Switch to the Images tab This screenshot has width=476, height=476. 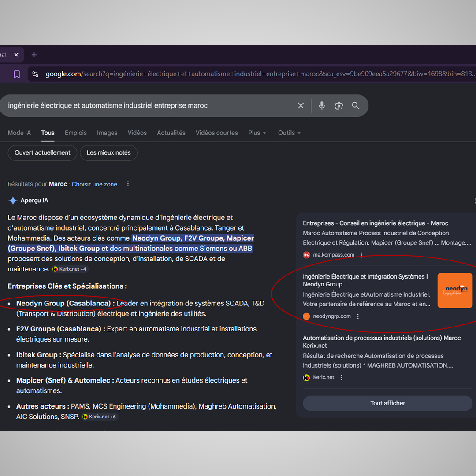point(107,133)
